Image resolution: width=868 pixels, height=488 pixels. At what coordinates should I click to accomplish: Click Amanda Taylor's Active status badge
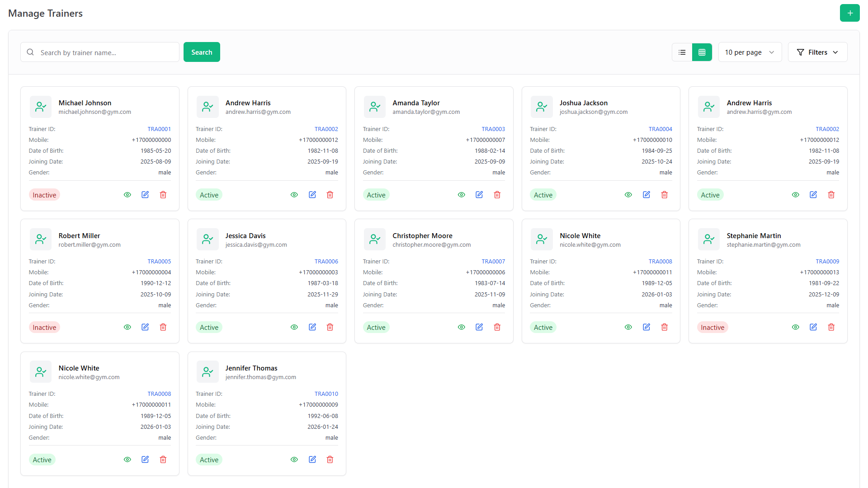(x=376, y=195)
